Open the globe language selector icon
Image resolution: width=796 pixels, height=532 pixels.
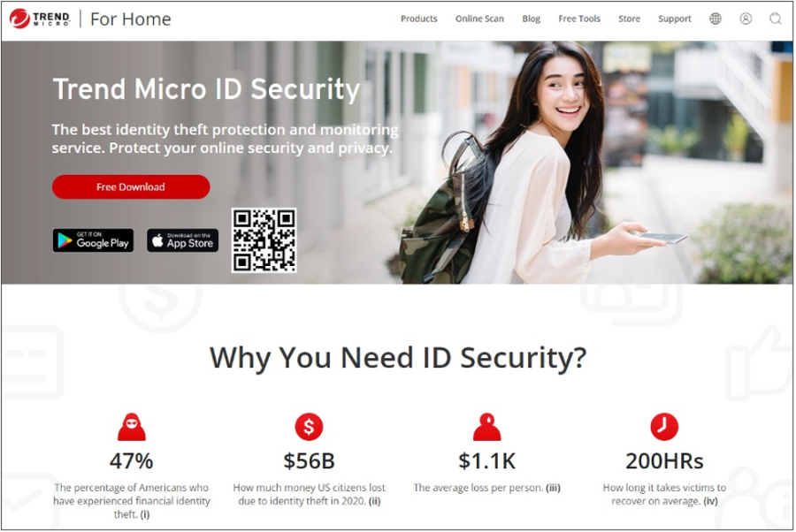click(716, 19)
